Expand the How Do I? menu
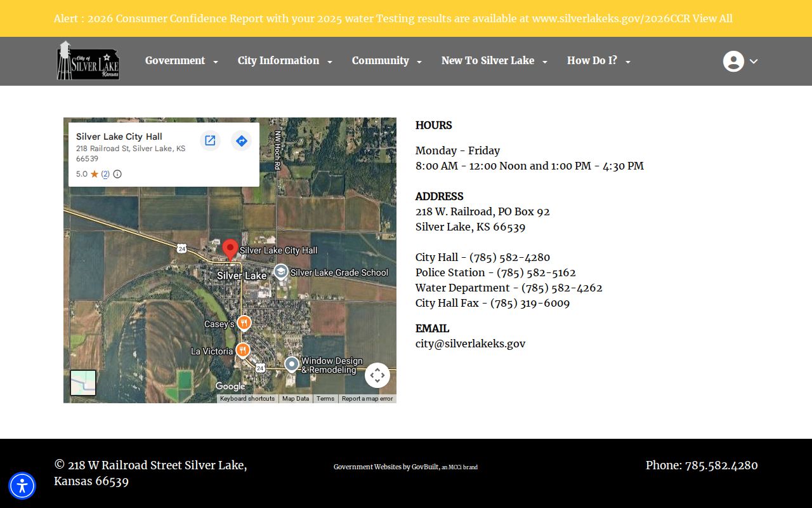Viewport: 812px width, 508px height. (599, 61)
